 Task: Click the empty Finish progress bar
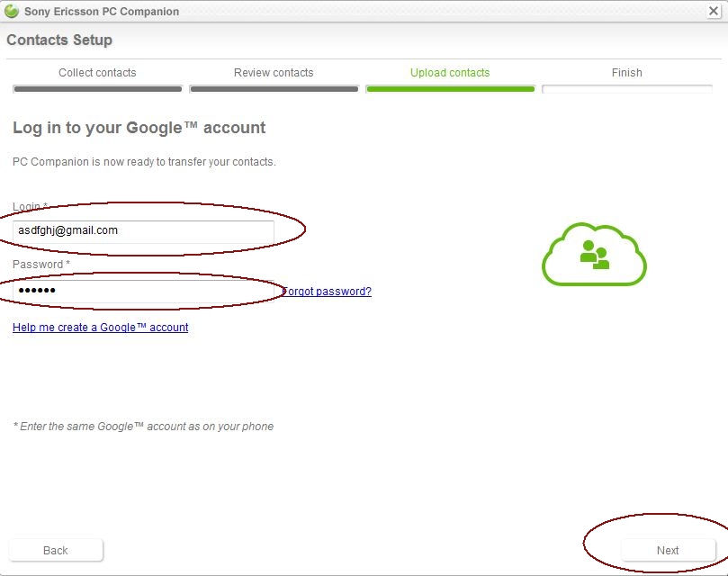pos(627,89)
